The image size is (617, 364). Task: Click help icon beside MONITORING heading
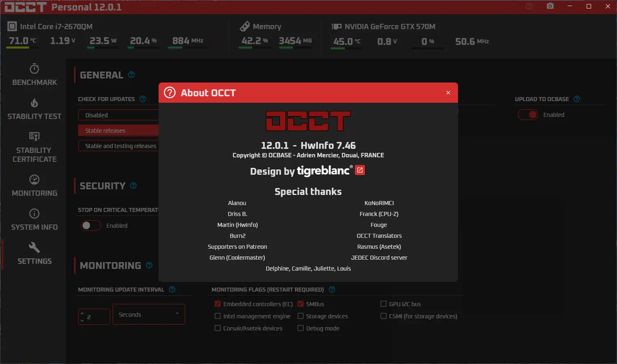coord(149,265)
